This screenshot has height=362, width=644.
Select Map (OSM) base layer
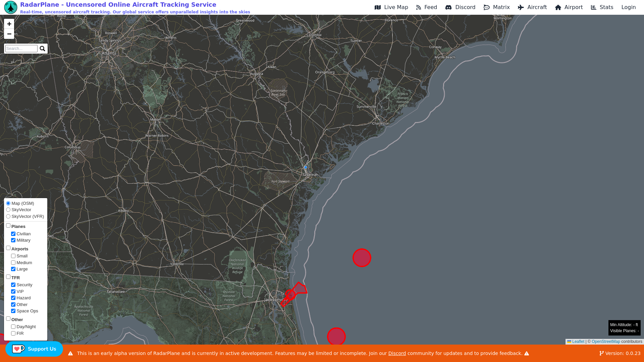[x=8, y=203]
